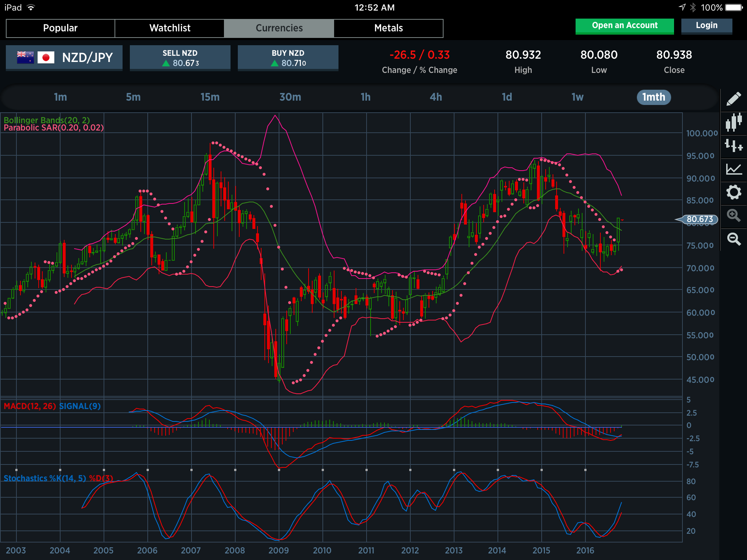747x560 pixels.
Task: Select the 1m timeframe
Action: point(61,97)
